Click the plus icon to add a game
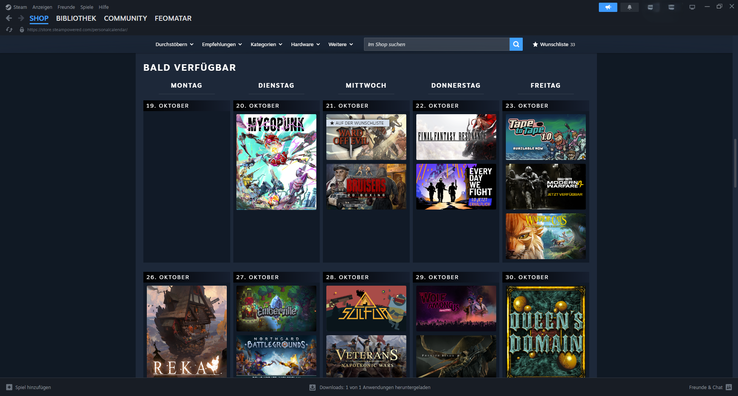Viewport: 738px width, 396px height. point(9,387)
